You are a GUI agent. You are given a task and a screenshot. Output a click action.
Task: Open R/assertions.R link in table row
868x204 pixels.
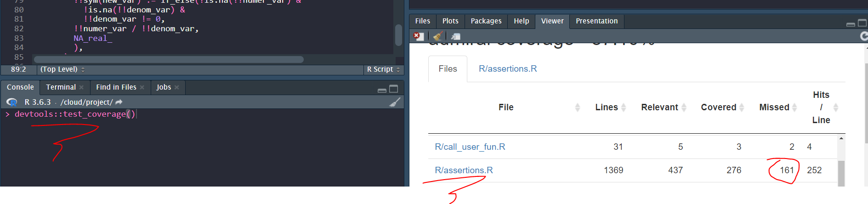[464, 170]
